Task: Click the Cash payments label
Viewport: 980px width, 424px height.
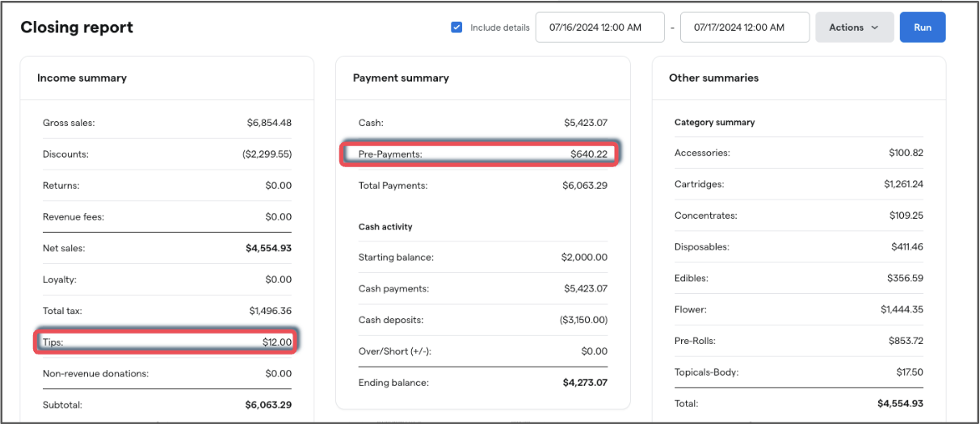Action: click(x=394, y=289)
